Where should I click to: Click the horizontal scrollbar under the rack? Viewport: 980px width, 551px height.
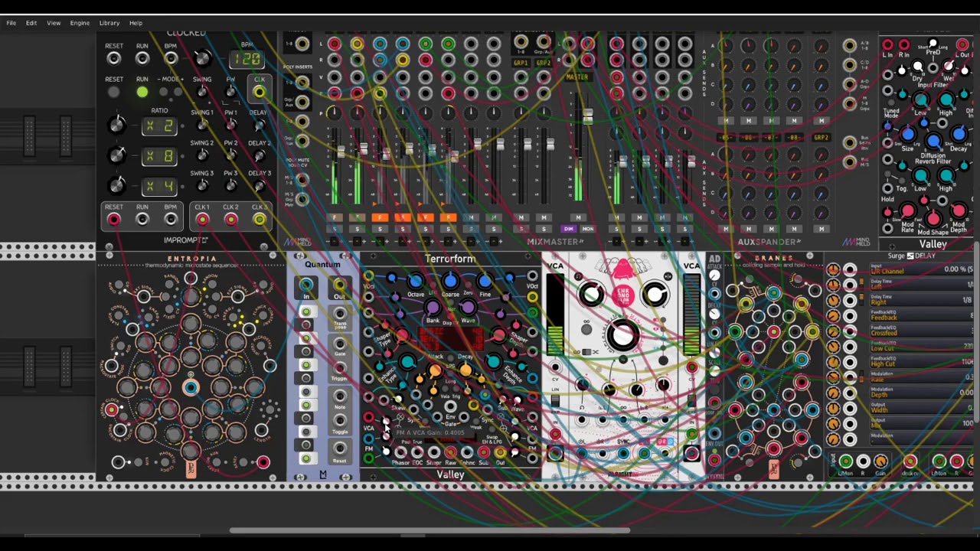[430, 530]
